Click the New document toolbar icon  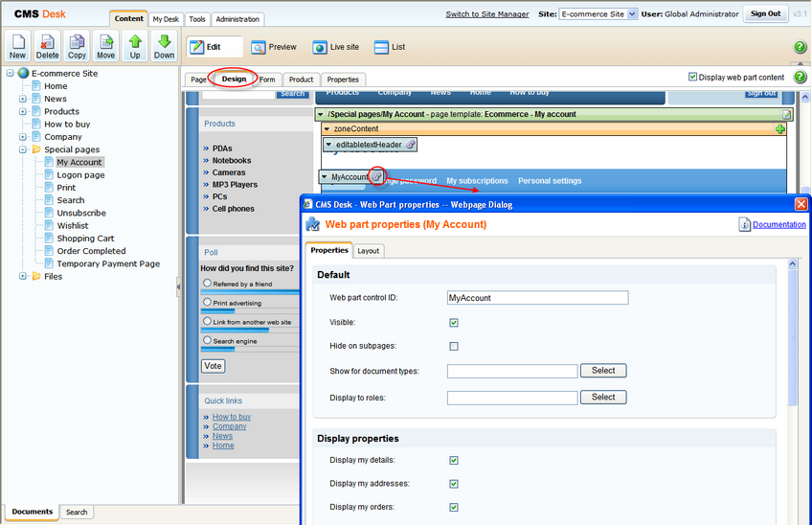tap(17, 46)
